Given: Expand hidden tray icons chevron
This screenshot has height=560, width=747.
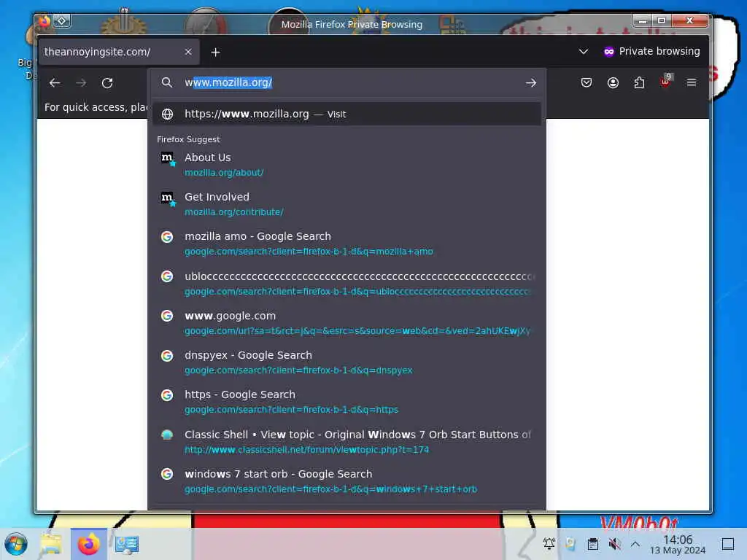Looking at the screenshot, I should (635, 544).
